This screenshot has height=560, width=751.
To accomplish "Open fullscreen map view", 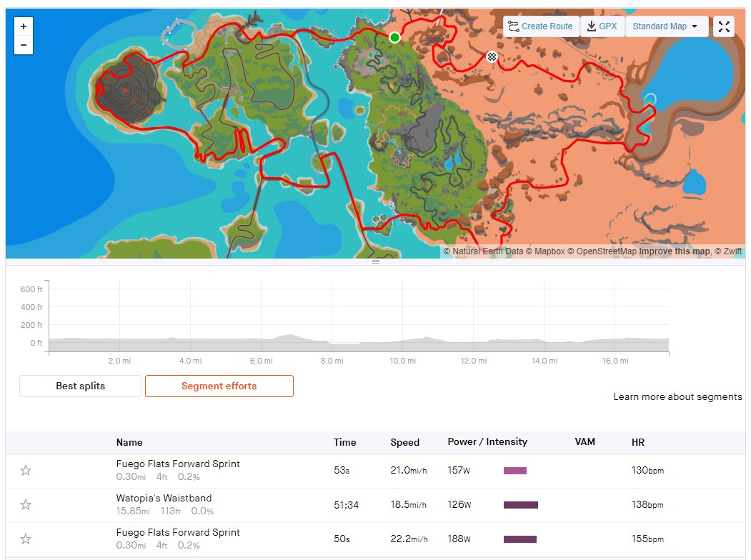I will click(724, 26).
